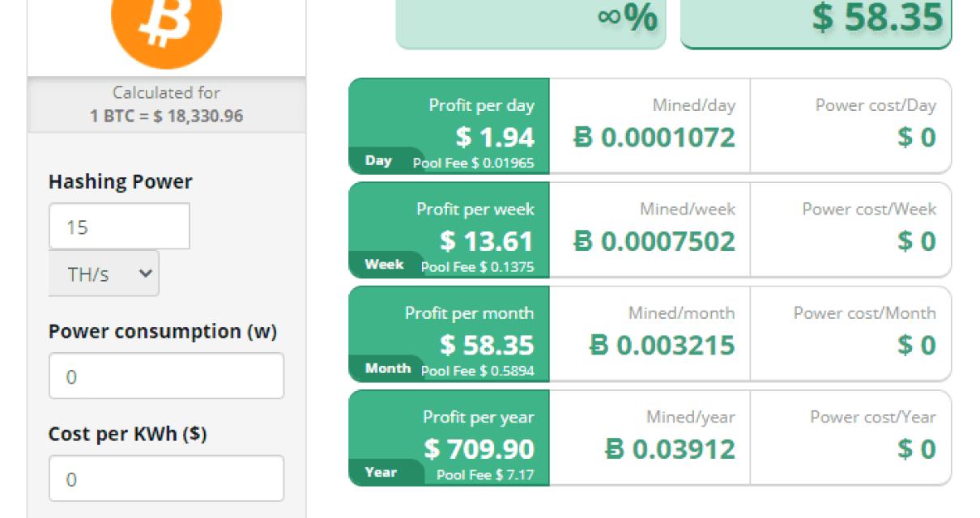Select the Month period tab label

coord(387,368)
